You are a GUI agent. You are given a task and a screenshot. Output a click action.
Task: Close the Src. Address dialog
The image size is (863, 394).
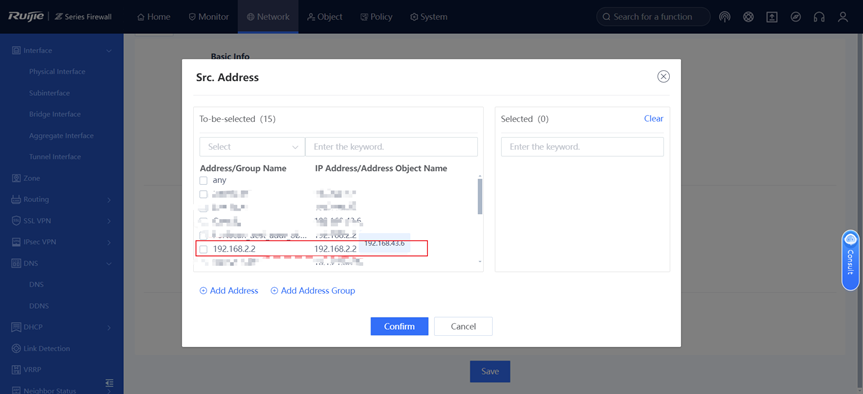(x=663, y=76)
